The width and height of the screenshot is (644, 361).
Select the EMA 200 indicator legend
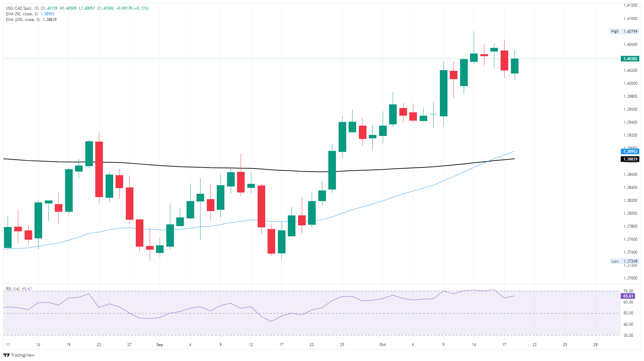(x=23, y=20)
